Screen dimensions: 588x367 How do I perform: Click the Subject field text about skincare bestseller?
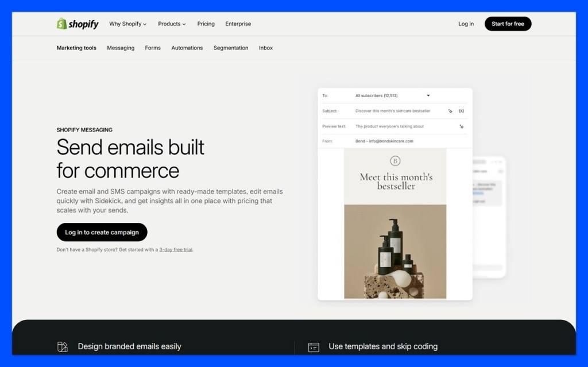393,111
